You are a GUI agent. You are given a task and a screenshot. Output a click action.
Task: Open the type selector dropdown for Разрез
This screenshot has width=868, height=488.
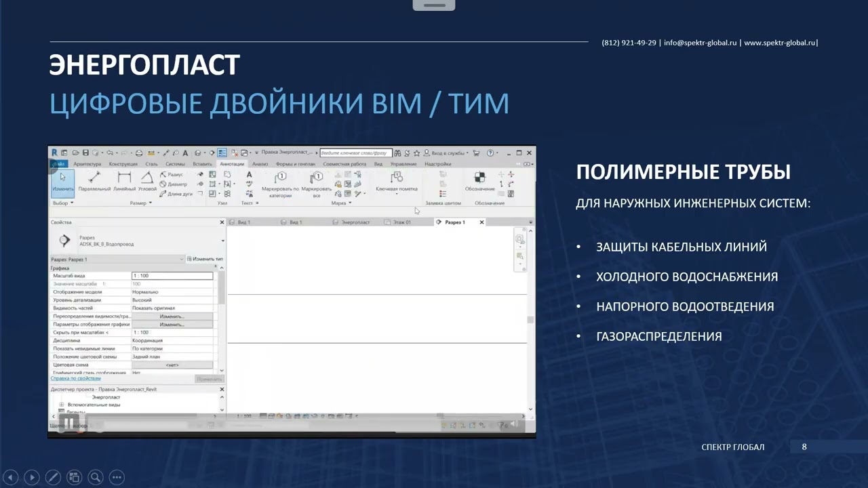click(x=222, y=241)
